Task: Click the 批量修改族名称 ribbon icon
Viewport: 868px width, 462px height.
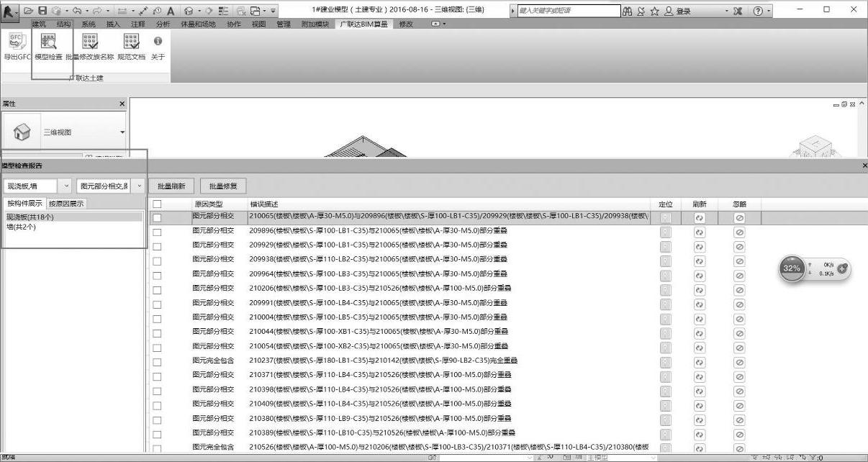Action: [x=90, y=43]
